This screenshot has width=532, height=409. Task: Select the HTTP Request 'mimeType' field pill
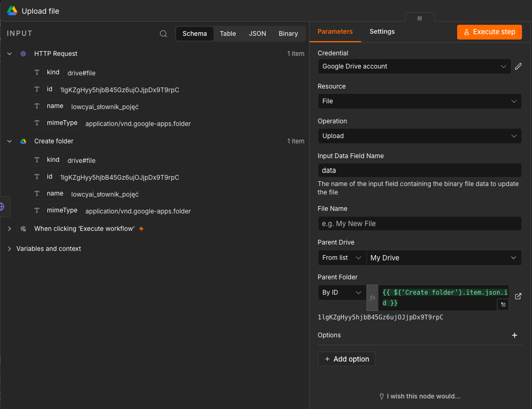pos(56,123)
